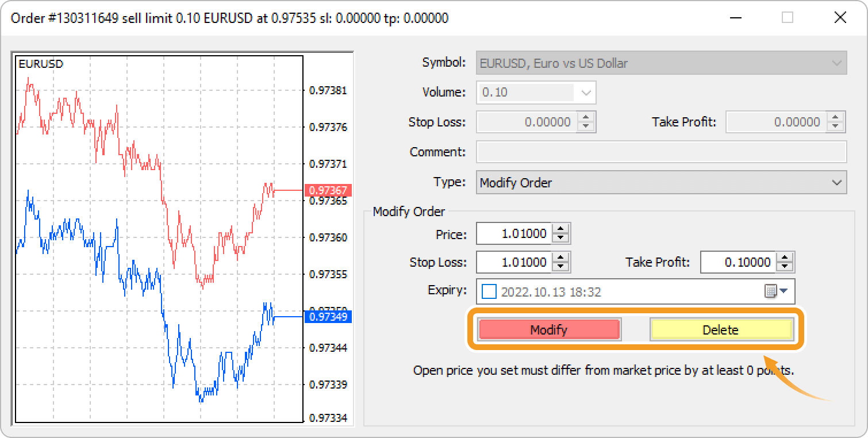Click the disabled upper Take Profit field 0.00000
The width and height of the screenshot is (868, 438).
[776, 122]
